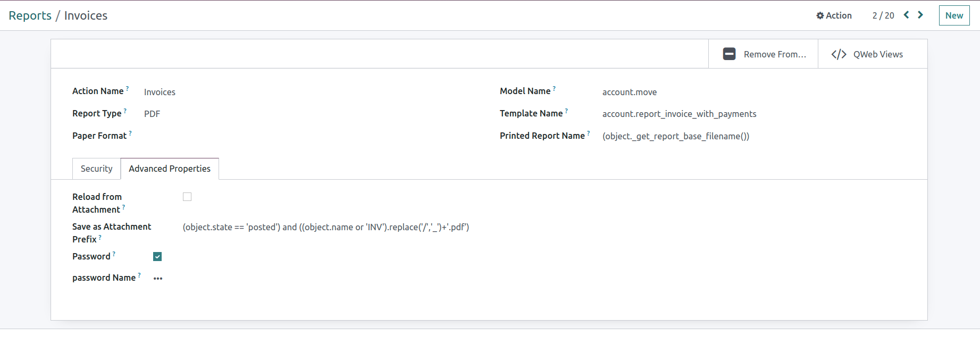Show help tooltip beside Password label
The width and height of the screenshot is (980, 344).
point(114,254)
